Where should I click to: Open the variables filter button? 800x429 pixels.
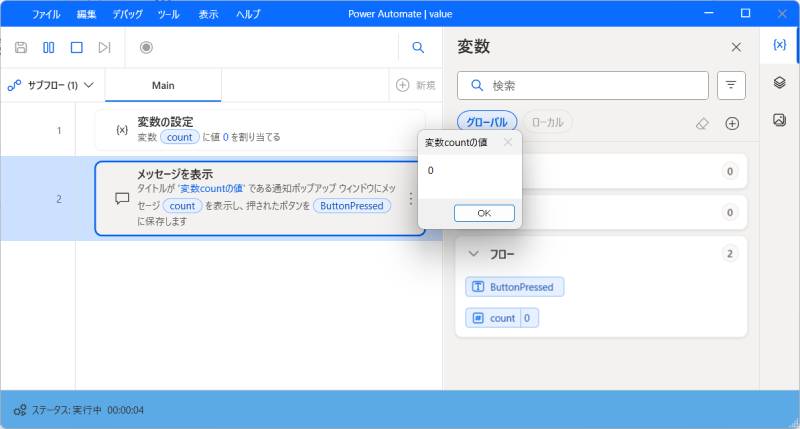pyautogui.click(x=731, y=85)
